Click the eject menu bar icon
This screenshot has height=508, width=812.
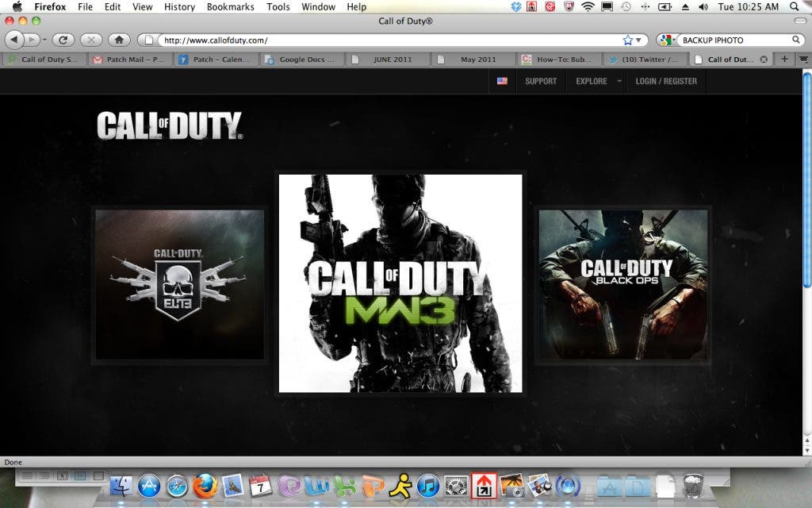pyautogui.click(x=684, y=6)
